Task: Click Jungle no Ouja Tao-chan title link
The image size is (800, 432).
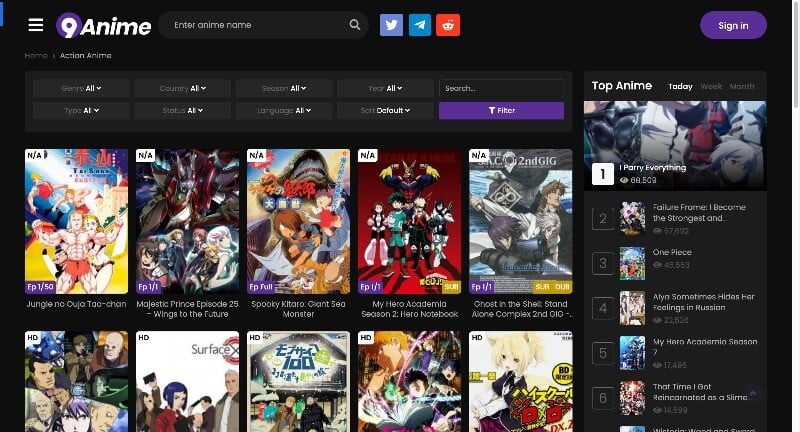Action: [77, 304]
